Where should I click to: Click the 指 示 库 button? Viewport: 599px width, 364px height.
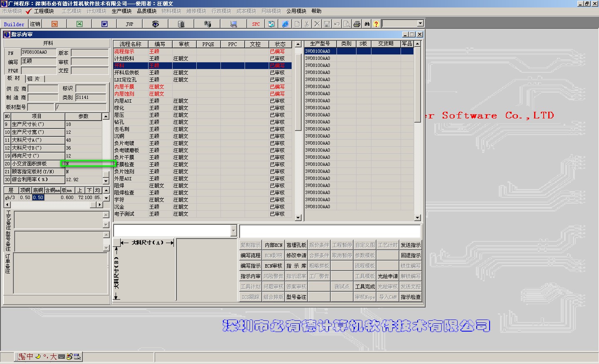[296, 266]
